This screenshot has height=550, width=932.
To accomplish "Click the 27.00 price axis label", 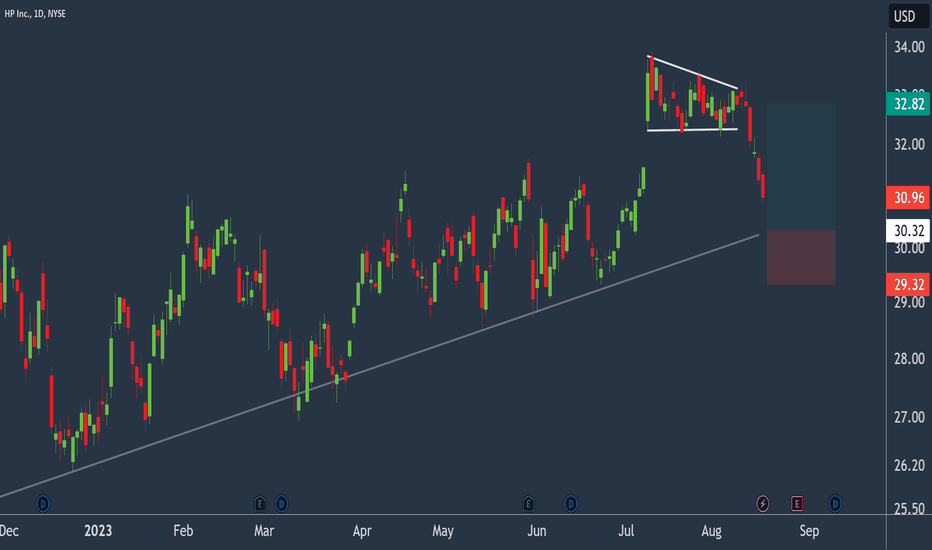I will pos(909,417).
